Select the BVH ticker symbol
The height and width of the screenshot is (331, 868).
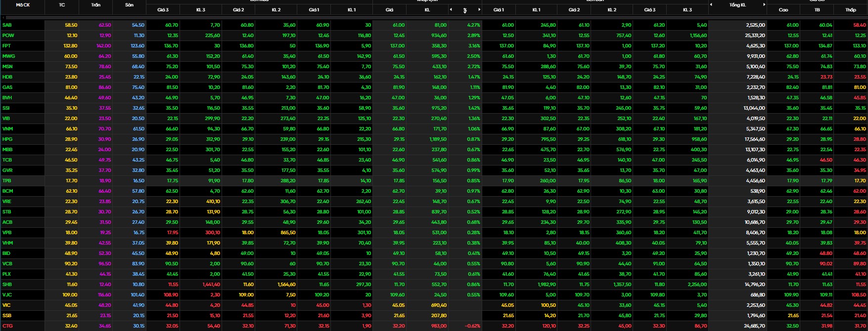(x=7, y=97)
